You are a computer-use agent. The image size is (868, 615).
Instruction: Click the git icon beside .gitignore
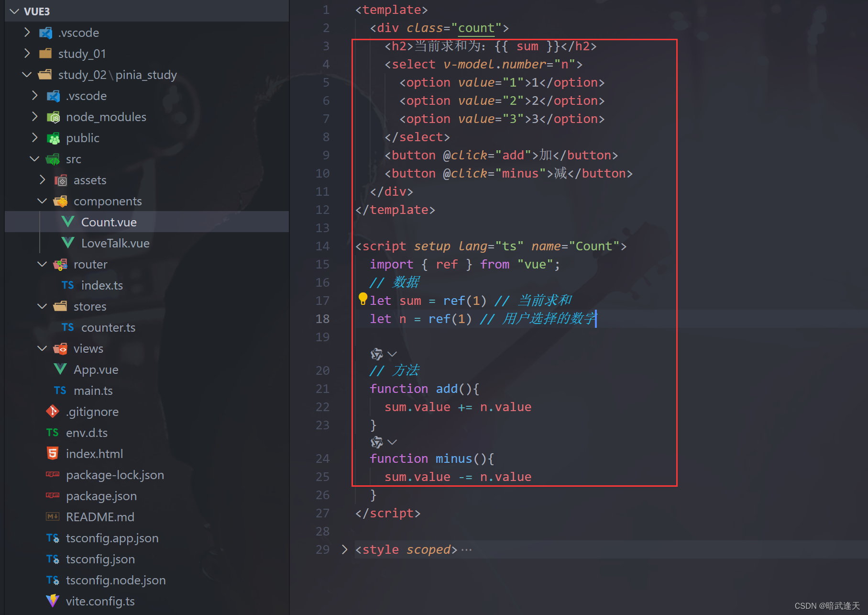pyautogui.click(x=53, y=411)
